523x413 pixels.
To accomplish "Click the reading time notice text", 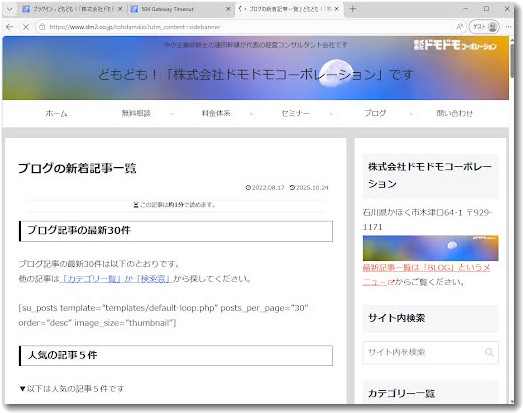I will 174,205.
